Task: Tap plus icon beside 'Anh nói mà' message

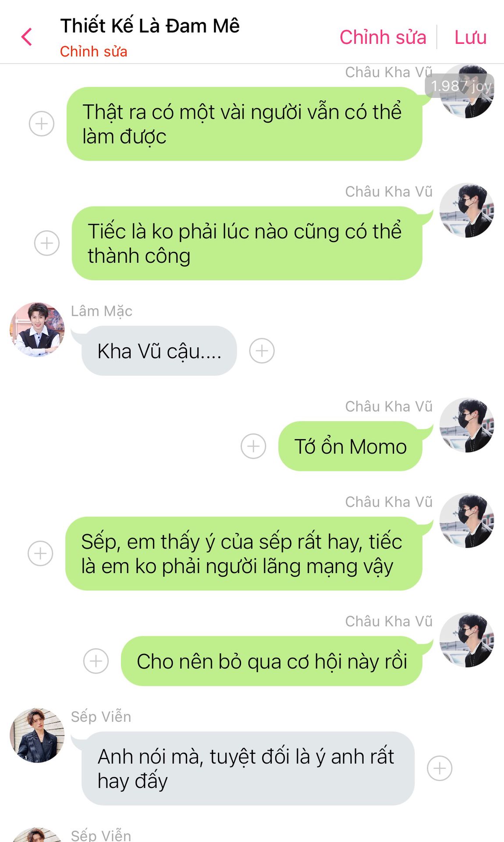Action: pyautogui.click(x=440, y=768)
